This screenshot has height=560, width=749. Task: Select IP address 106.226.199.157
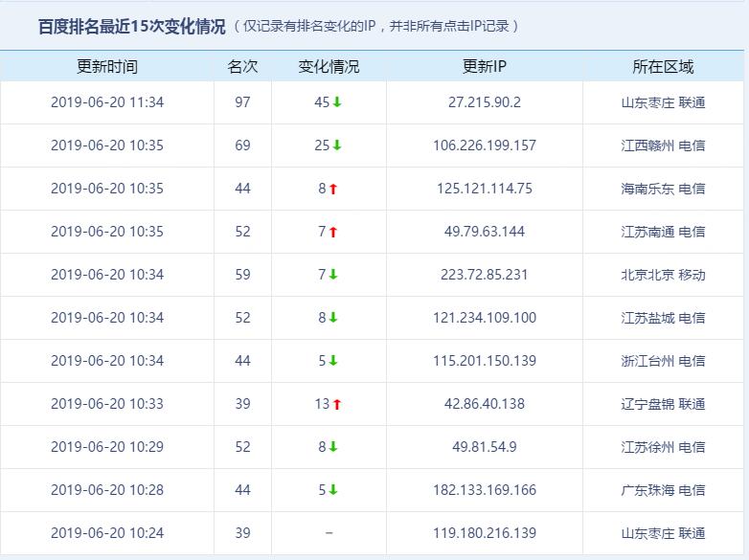485,146
